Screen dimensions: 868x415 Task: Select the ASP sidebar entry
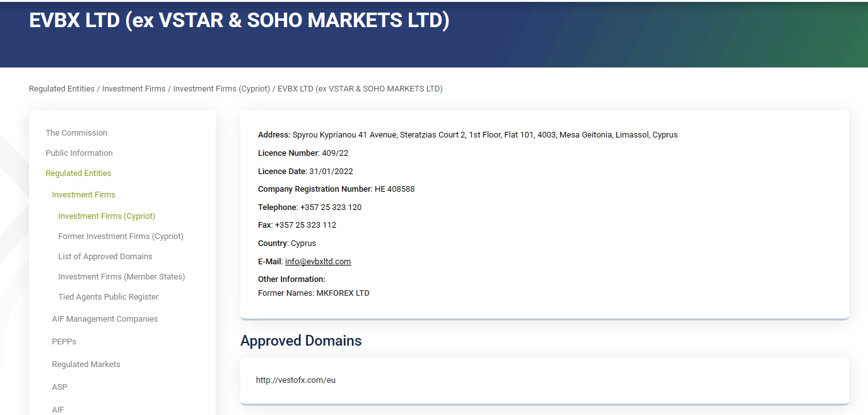pos(59,387)
